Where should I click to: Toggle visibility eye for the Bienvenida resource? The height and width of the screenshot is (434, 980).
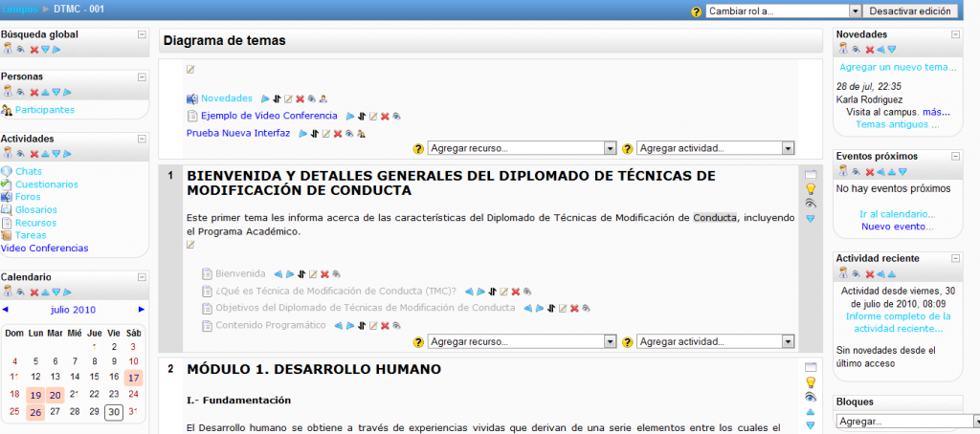(336, 273)
